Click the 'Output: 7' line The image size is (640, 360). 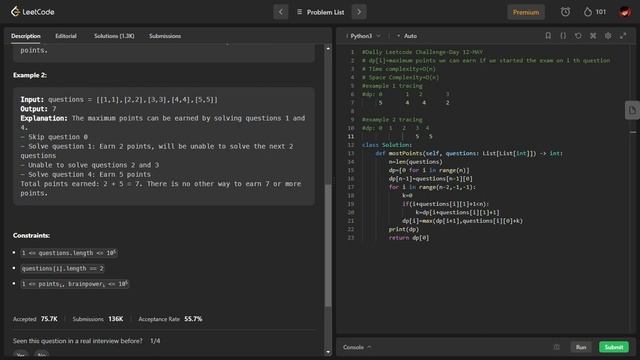point(38,109)
